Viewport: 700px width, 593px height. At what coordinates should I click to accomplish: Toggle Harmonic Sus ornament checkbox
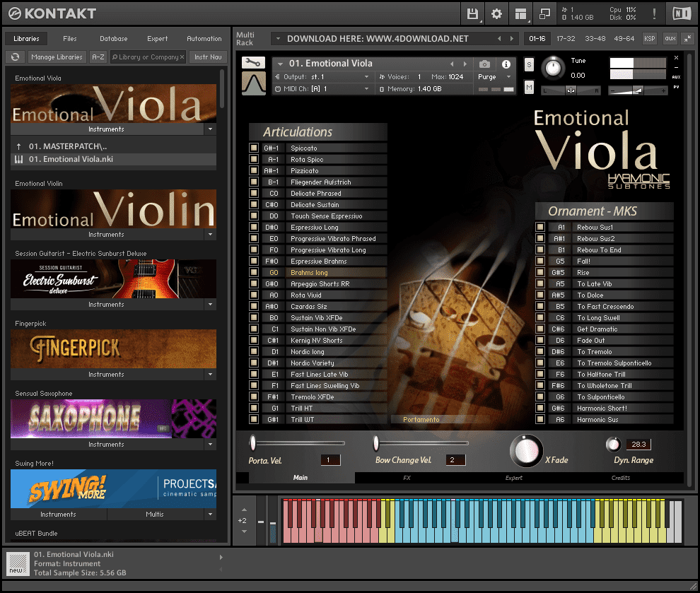click(x=540, y=419)
